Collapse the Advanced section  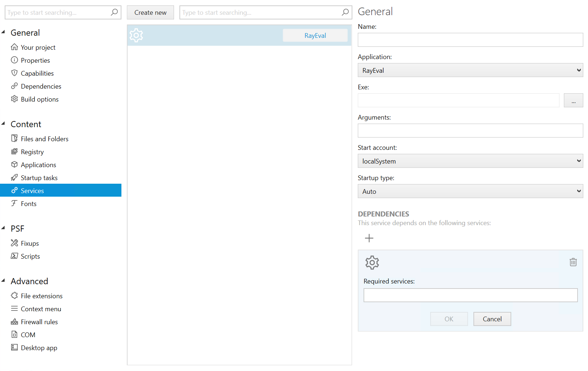click(3, 280)
